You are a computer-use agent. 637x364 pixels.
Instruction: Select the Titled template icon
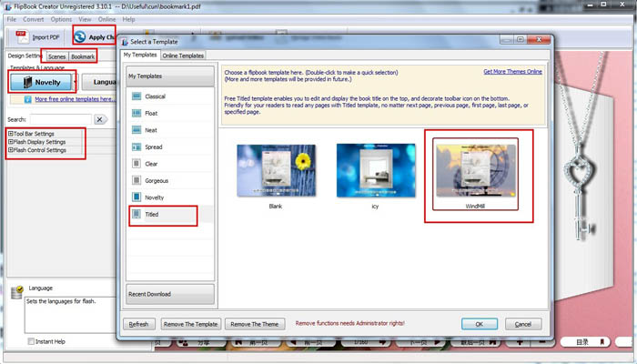(x=136, y=214)
